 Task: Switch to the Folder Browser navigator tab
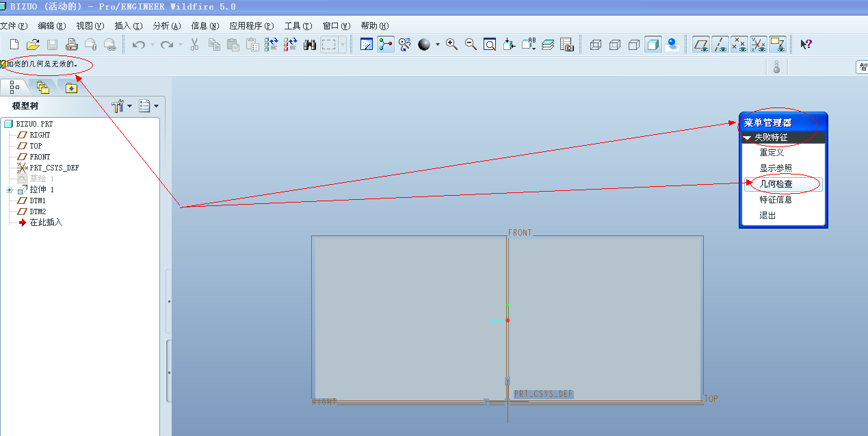click(x=43, y=87)
